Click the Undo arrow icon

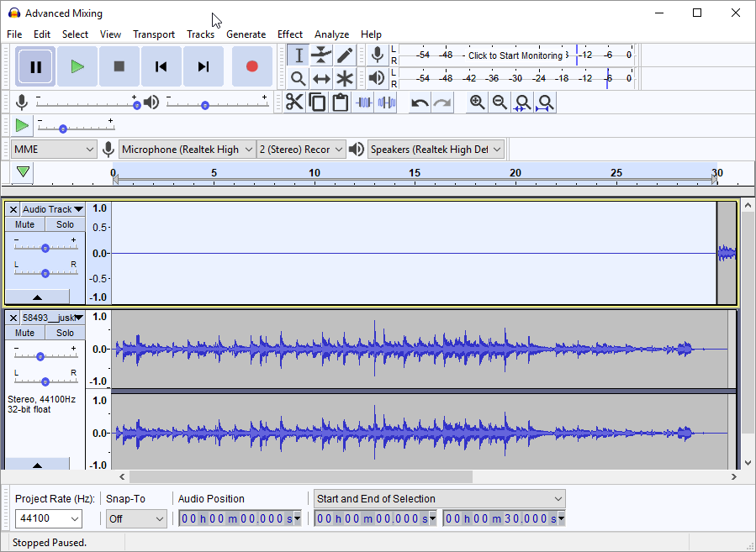coord(419,103)
